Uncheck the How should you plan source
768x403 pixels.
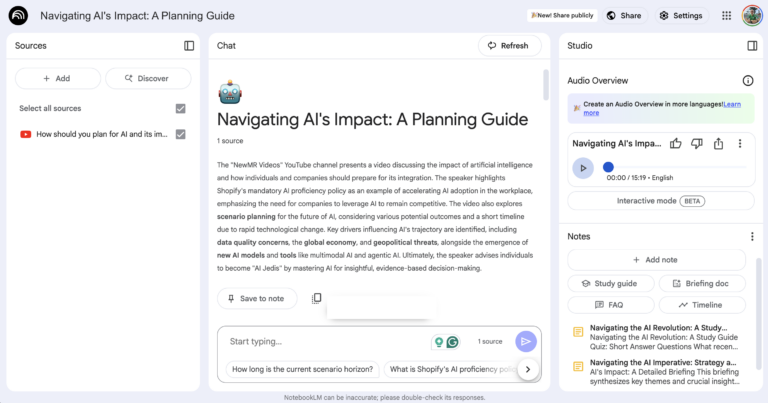[181, 134]
